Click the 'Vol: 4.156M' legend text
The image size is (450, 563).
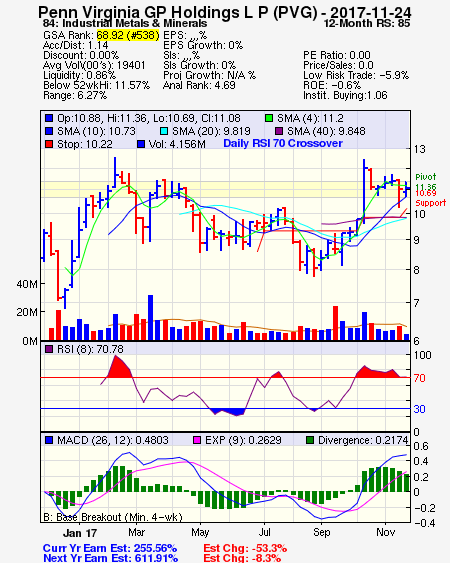177,144
